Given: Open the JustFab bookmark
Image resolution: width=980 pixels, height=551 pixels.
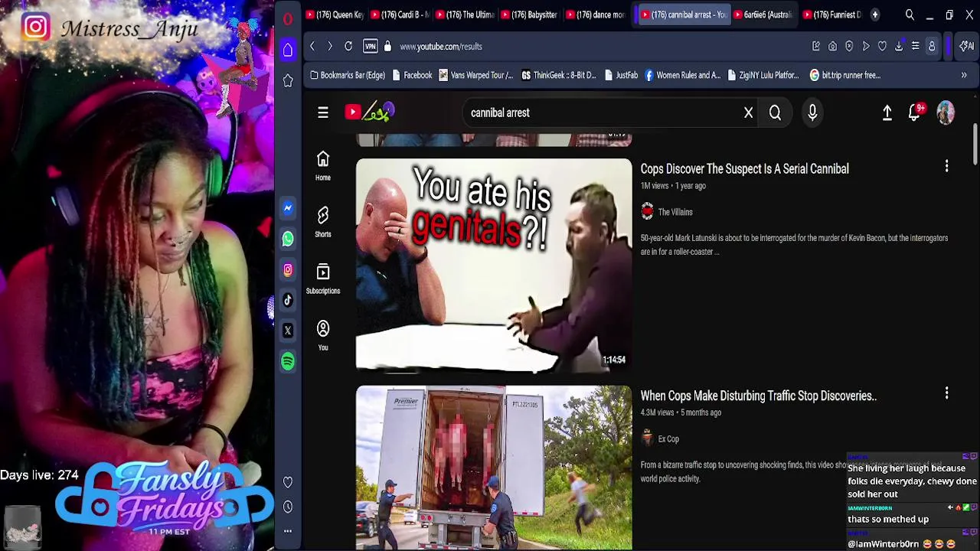Looking at the screenshot, I should pyautogui.click(x=621, y=75).
